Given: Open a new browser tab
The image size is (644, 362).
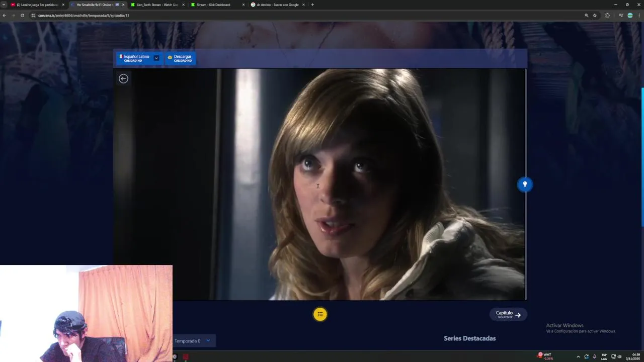Looking at the screenshot, I should (x=312, y=5).
